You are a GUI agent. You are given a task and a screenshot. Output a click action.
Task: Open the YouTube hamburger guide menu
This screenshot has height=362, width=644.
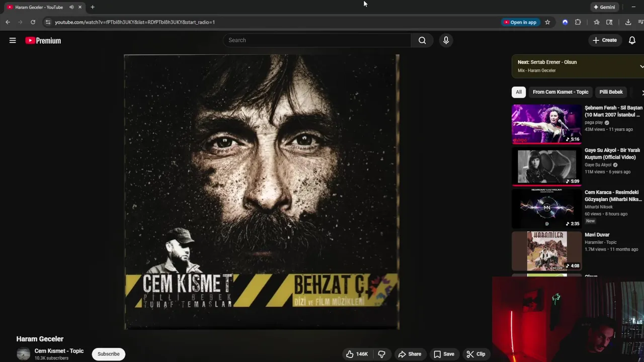click(13, 41)
